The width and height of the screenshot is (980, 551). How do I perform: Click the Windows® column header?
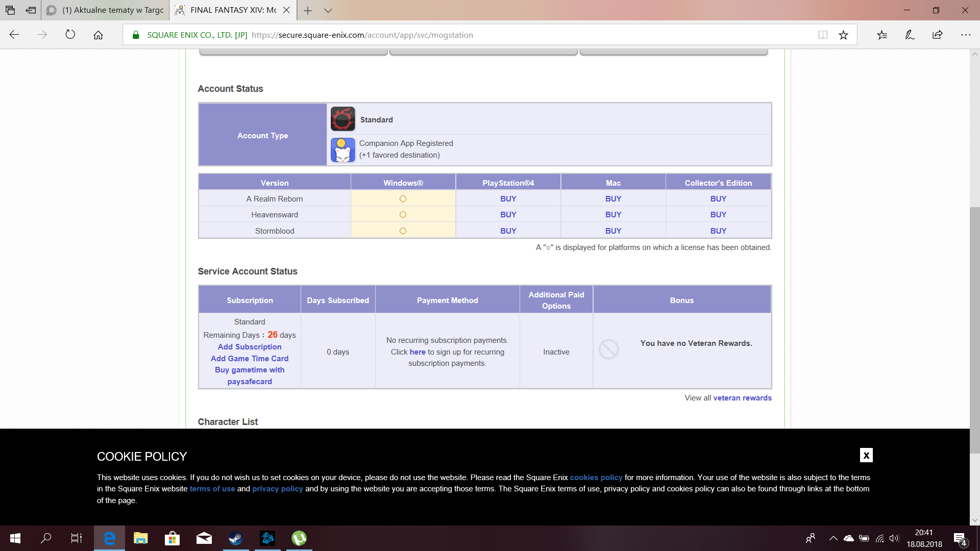403,183
